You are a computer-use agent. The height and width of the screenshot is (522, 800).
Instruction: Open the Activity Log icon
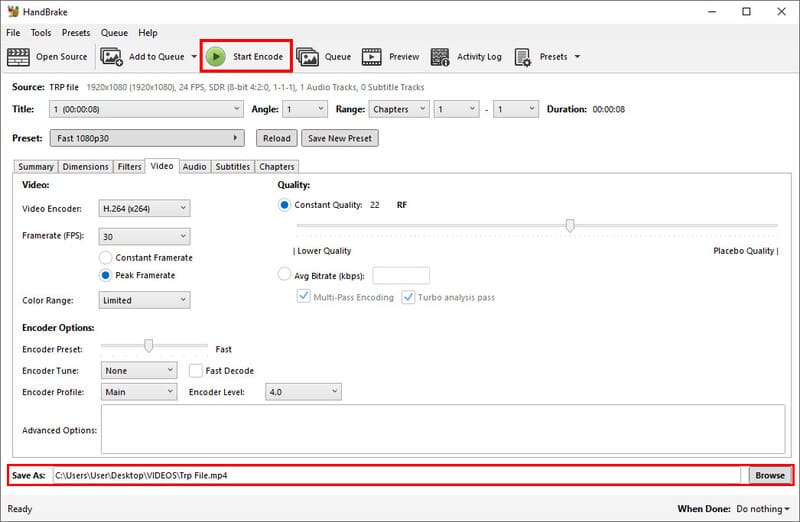[440, 57]
